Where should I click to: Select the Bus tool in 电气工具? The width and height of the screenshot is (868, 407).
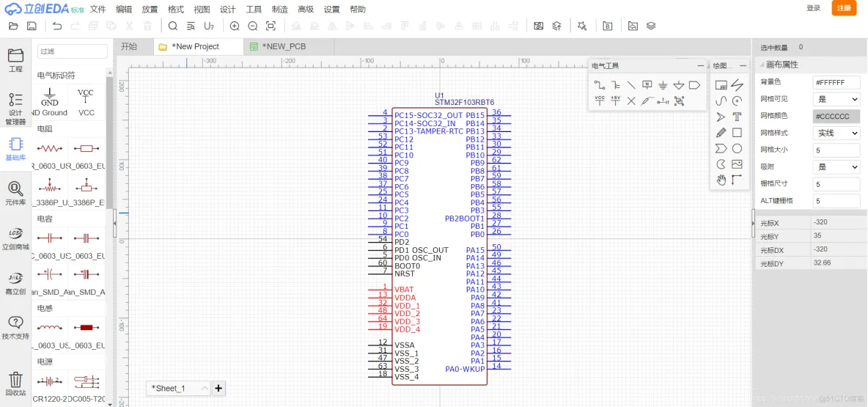tap(616, 85)
